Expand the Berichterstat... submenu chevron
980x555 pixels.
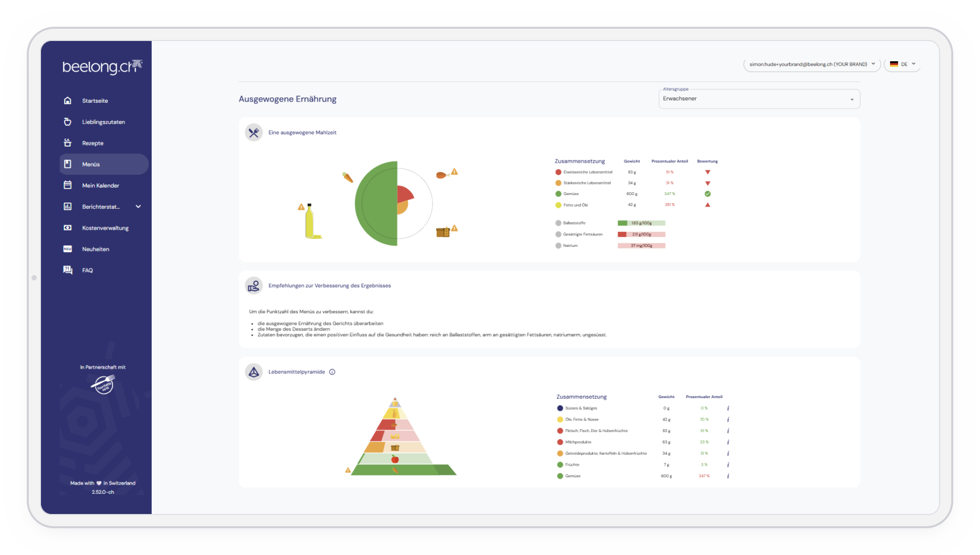pos(138,207)
